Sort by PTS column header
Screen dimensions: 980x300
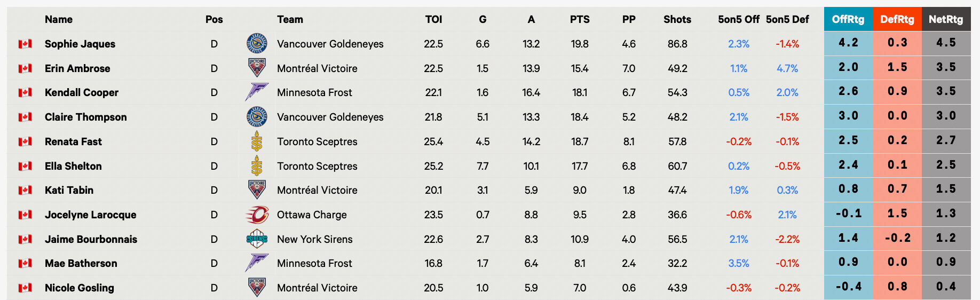pos(580,19)
